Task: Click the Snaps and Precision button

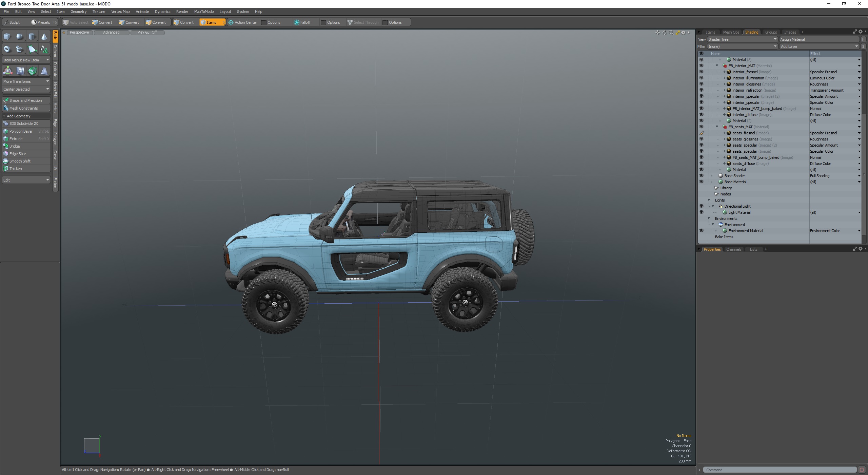Action: point(26,100)
